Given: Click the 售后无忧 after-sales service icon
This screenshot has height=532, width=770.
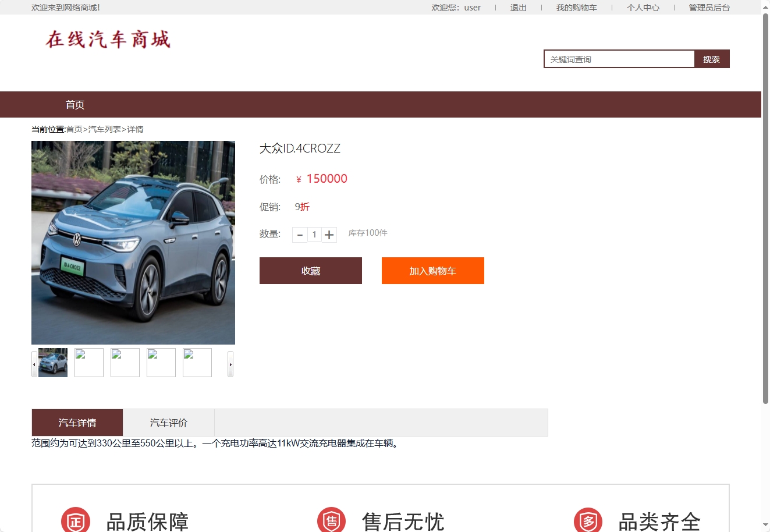Looking at the screenshot, I should [x=331, y=519].
